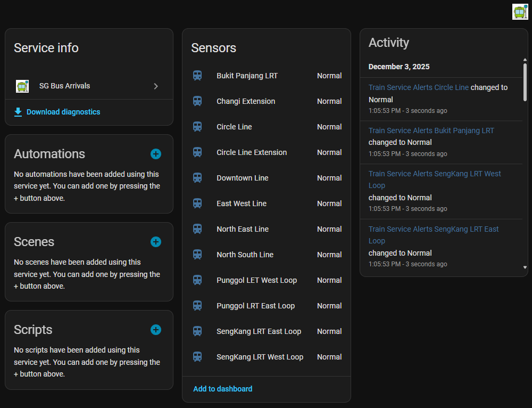Viewport: 532px width, 408px height.
Task: Click the SG Bus Arrivals logo icon
Action: point(22,86)
